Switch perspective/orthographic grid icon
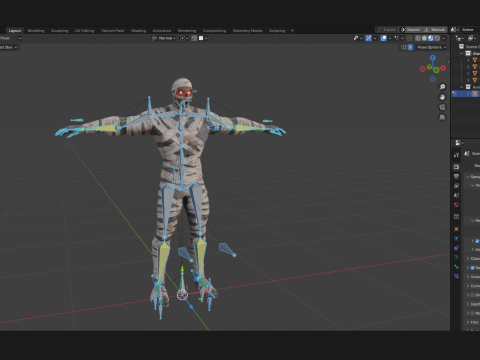The width and height of the screenshot is (480, 360). coord(442,117)
